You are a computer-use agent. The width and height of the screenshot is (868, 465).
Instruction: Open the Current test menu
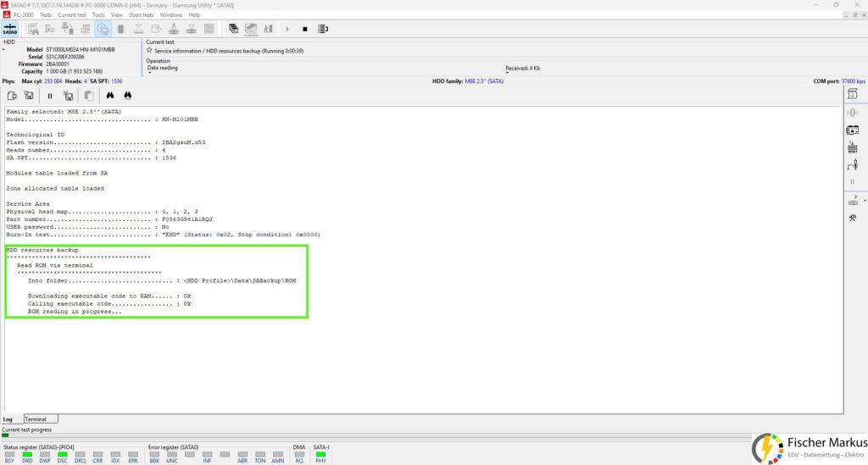[71, 15]
